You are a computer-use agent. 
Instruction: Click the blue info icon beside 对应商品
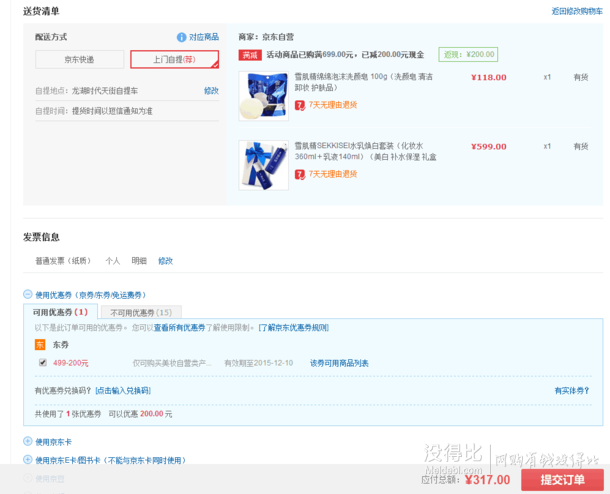point(181,37)
